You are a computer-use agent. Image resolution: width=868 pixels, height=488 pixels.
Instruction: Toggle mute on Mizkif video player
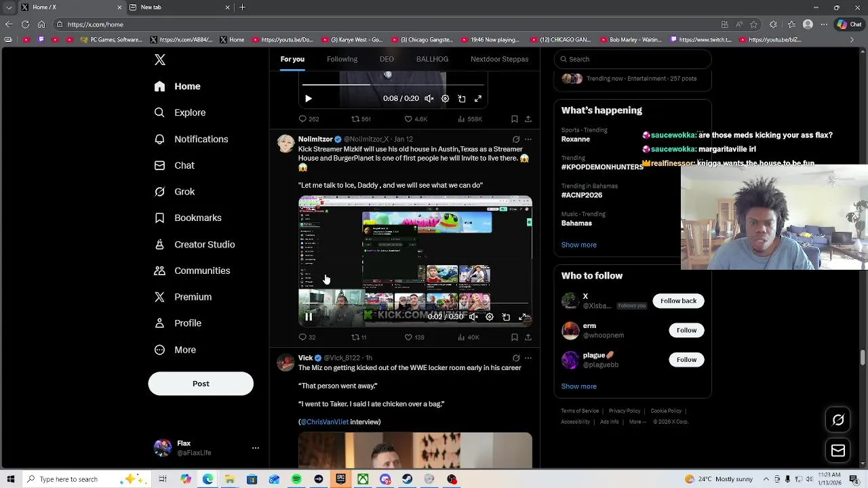(473, 317)
